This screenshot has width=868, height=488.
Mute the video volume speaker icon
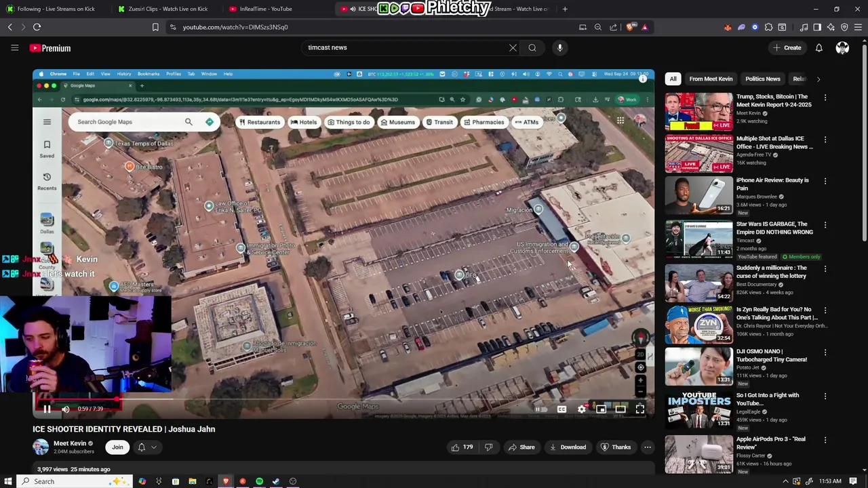(x=66, y=409)
